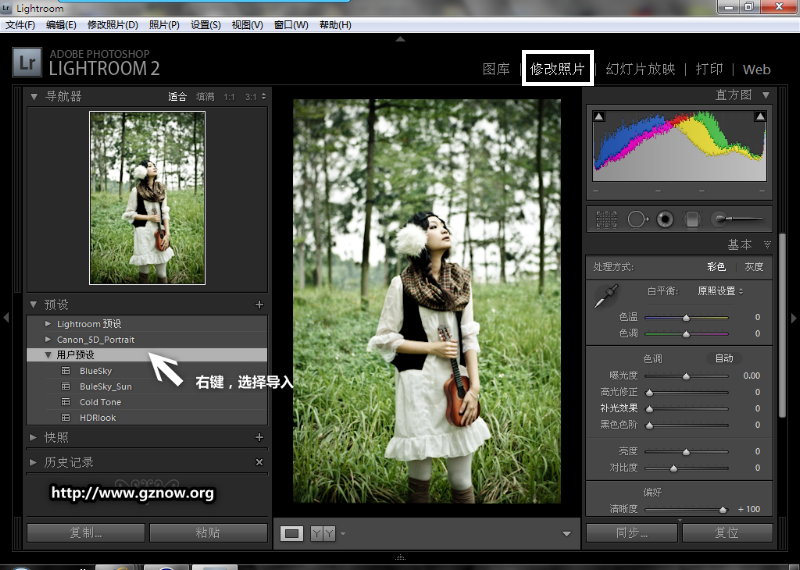Collapse the 导航器 navigator panel

pos(34,96)
